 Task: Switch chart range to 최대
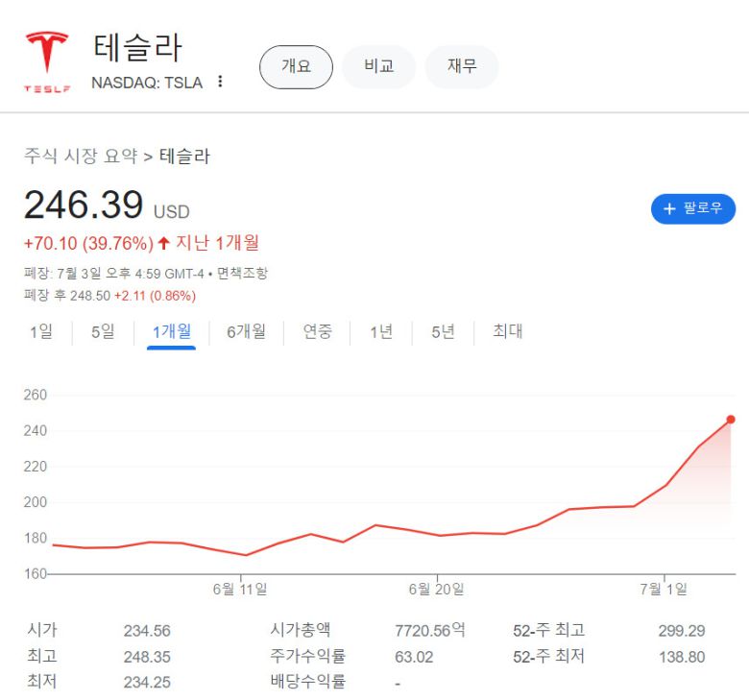pyautogui.click(x=507, y=331)
